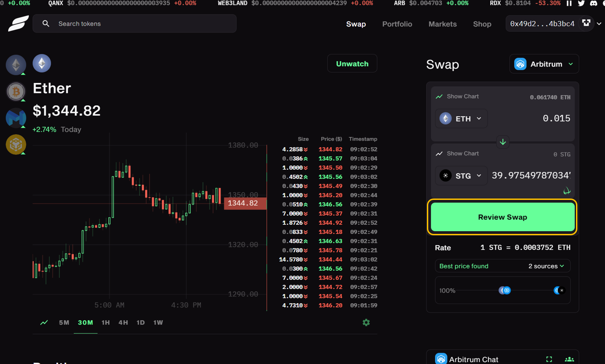This screenshot has width=605, height=364.
Task: Select the BNB token in the sidebar
Action: [x=16, y=145]
